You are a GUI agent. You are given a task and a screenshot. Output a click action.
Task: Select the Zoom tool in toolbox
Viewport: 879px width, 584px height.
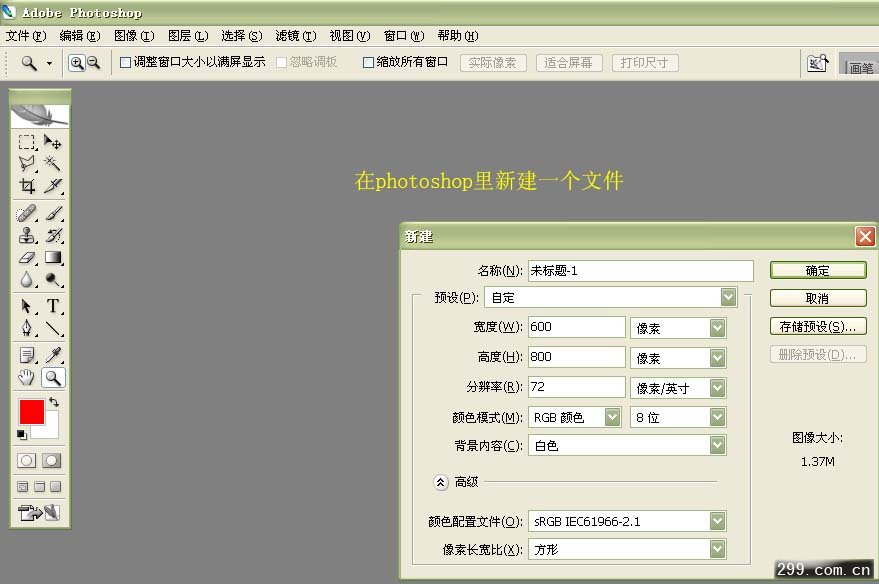tap(53, 378)
